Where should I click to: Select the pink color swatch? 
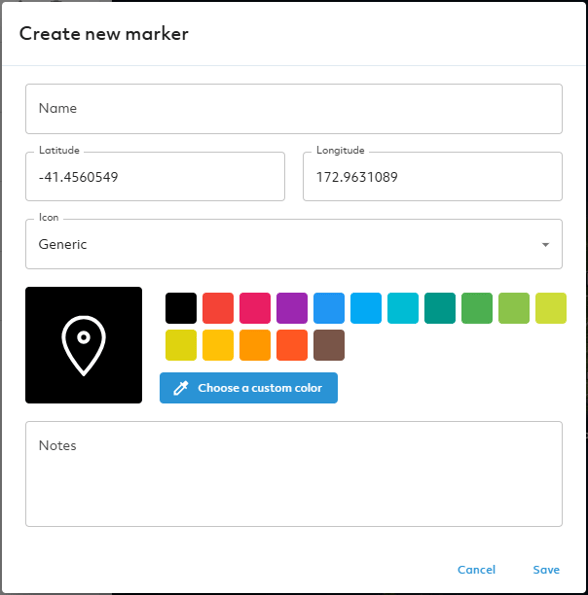[x=255, y=308]
